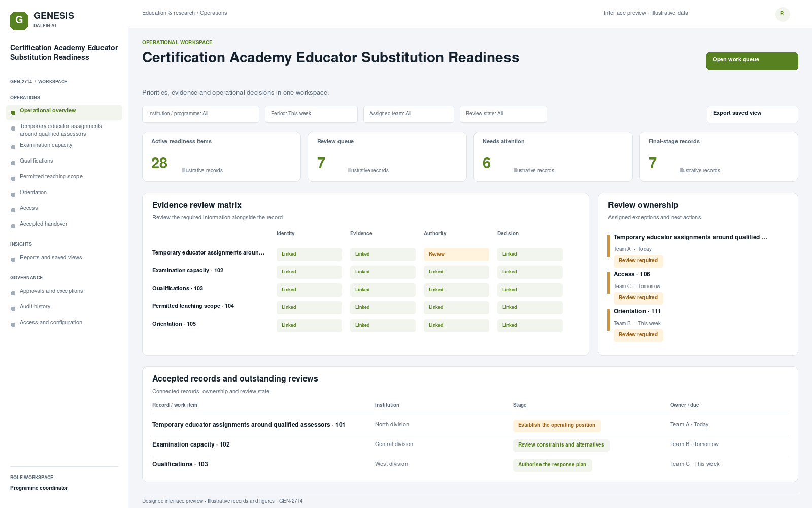Viewport: 812px width, 508px height.
Task: Click the Operations breadcrumb
Action: [213, 13]
